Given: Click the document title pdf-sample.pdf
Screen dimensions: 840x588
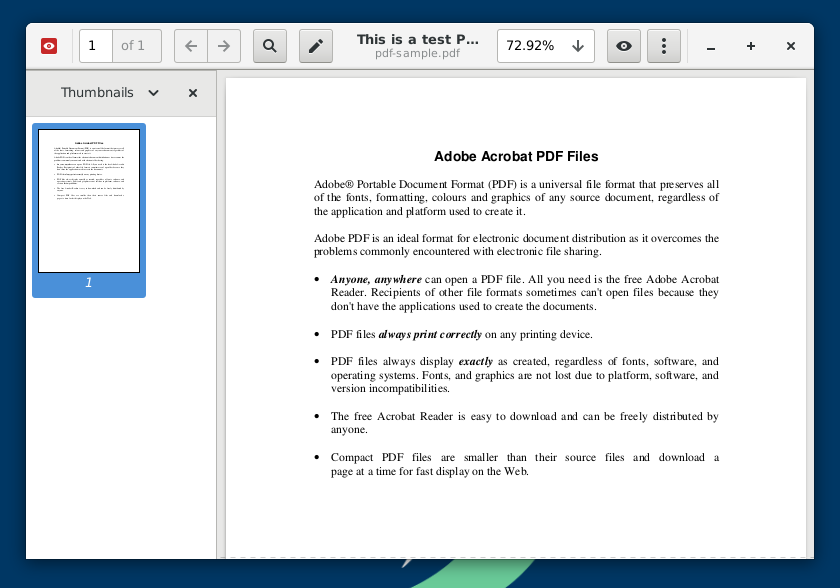Looking at the screenshot, I should coord(417,54).
